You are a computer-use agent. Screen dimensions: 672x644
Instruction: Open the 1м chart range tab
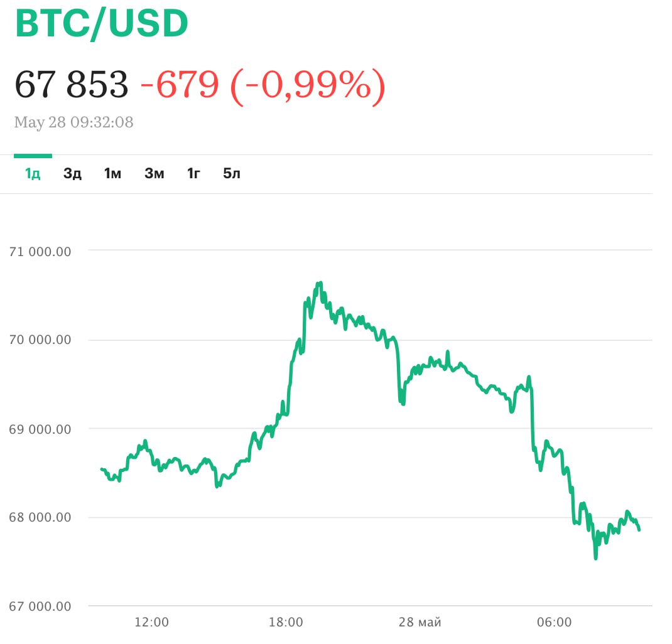click(x=112, y=174)
